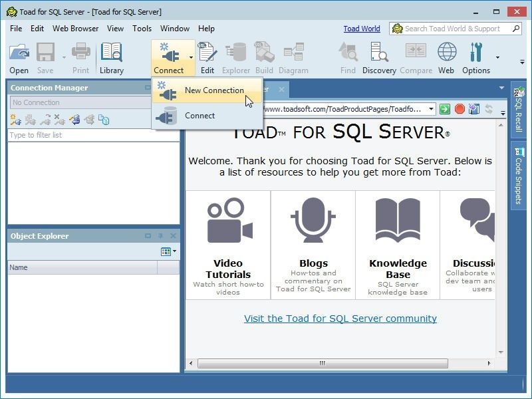The height and width of the screenshot is (399, 532).
Task: Click the red Stop loading button
Action: (460, 109)
